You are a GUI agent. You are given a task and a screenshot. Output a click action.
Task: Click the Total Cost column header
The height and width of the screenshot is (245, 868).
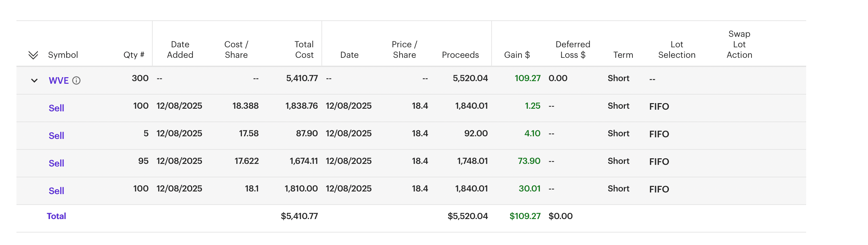click(304, 50)
